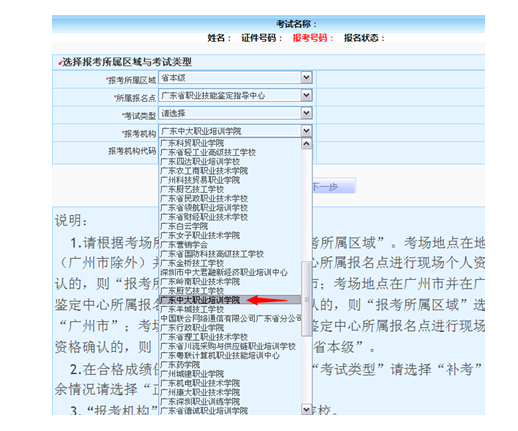Select 广东科贸职业学院 in the list
This screenshot has width=518, height=431.
(230, 143)
